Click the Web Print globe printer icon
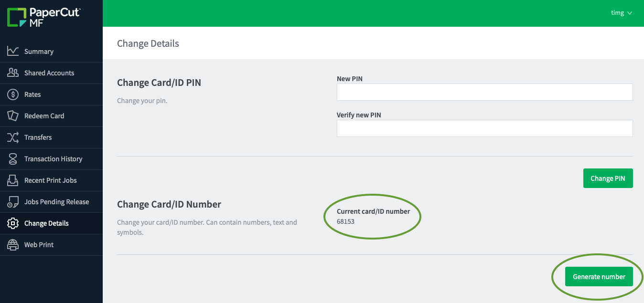The image size is (644, 303). tap(13, 245)
